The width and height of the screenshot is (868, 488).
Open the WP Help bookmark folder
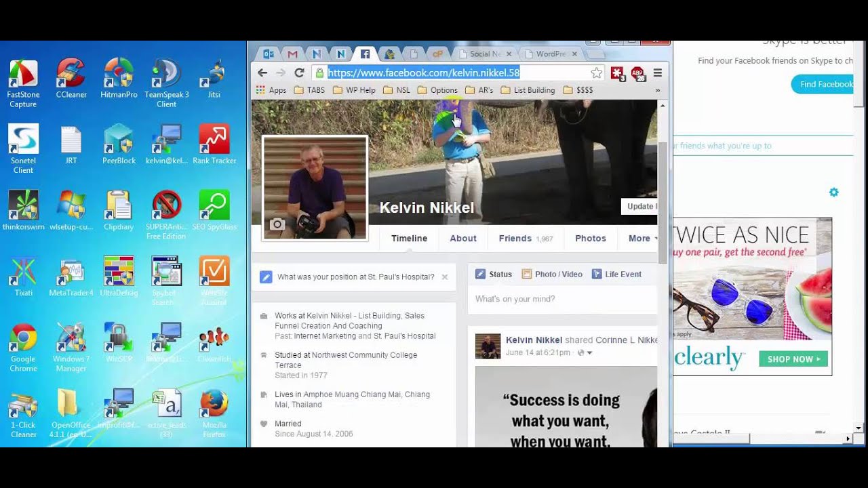coord(353,90)
